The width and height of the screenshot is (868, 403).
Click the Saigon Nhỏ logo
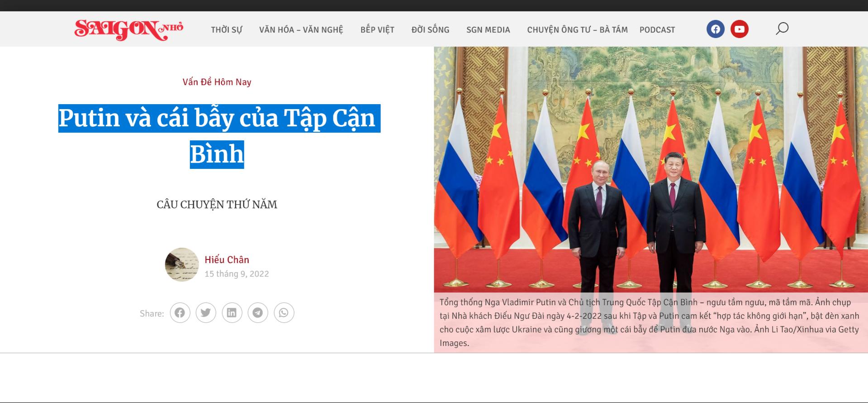click(x=129, y=29)
